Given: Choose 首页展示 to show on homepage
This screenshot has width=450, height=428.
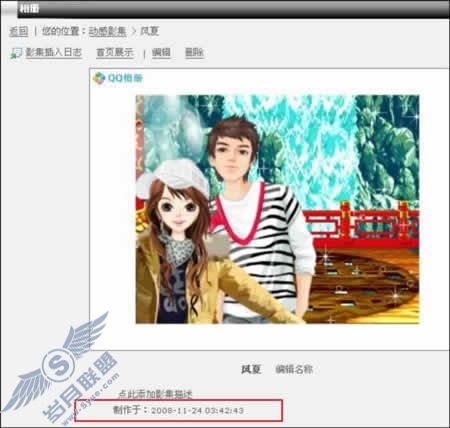Looking at the screenshot, I should (x=115, y=52).
